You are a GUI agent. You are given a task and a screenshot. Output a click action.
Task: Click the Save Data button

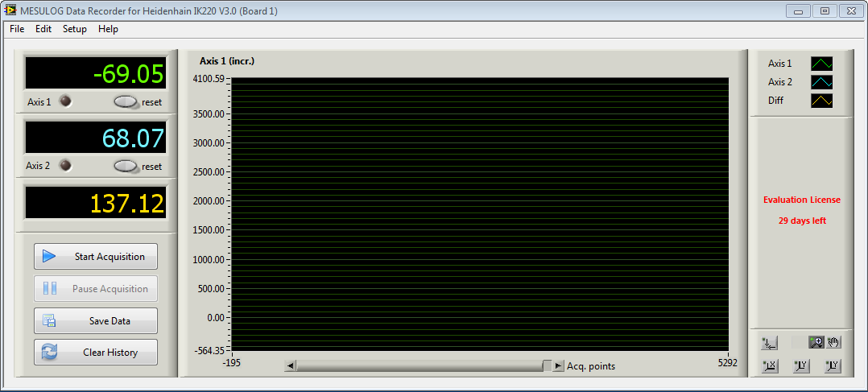(x=96, y=320)
